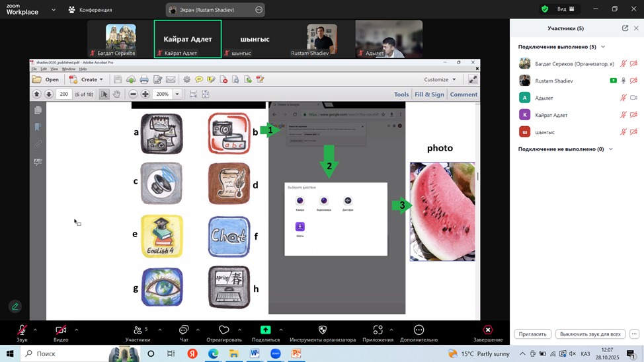This screenshot has height=362, width=644.
Task: Open Host tools shield icon
Action: coord(323,330)
